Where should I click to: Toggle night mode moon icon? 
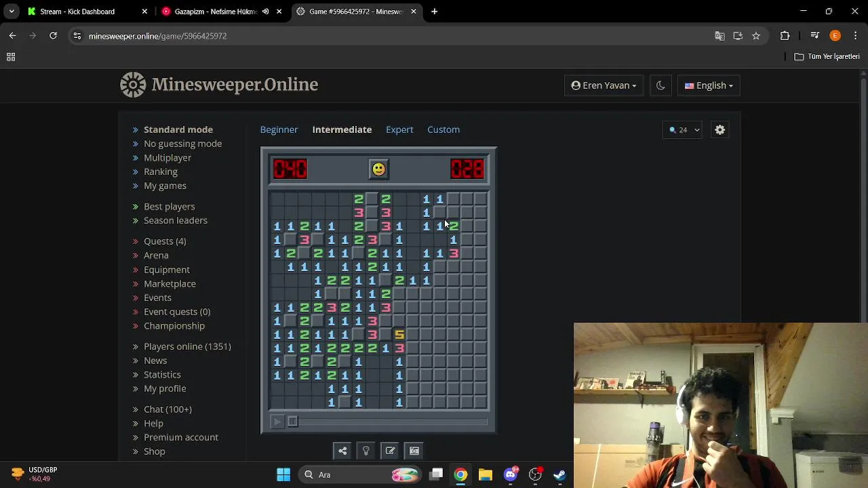pos(660,85)
